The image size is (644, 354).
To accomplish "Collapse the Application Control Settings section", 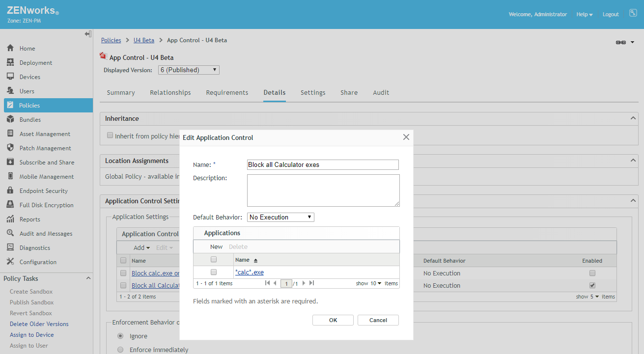I will coord(633,201).
